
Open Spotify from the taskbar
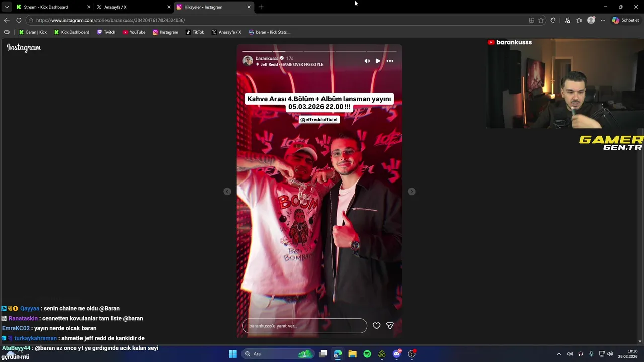tap(367, 354)
